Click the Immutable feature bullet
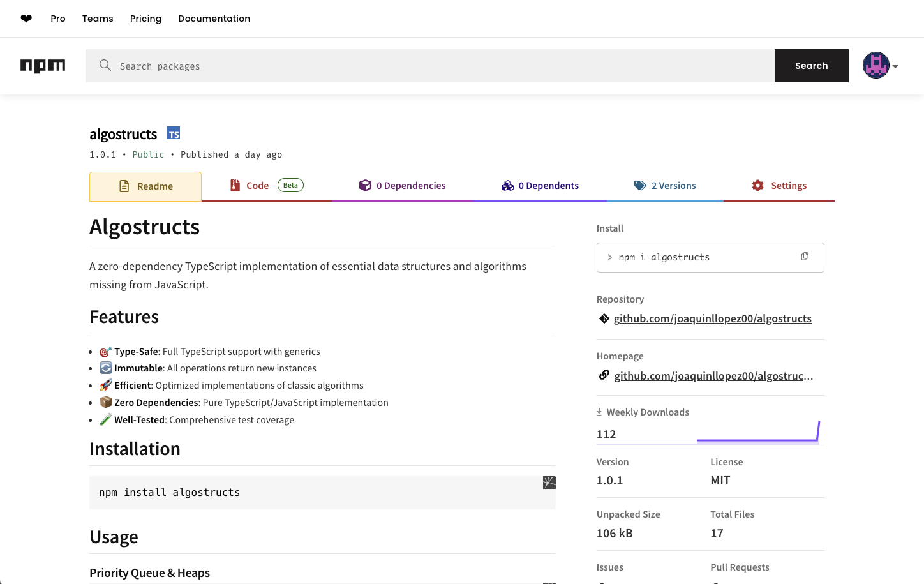Viewport: 924px width, 584px height. (x=208, y=368)
